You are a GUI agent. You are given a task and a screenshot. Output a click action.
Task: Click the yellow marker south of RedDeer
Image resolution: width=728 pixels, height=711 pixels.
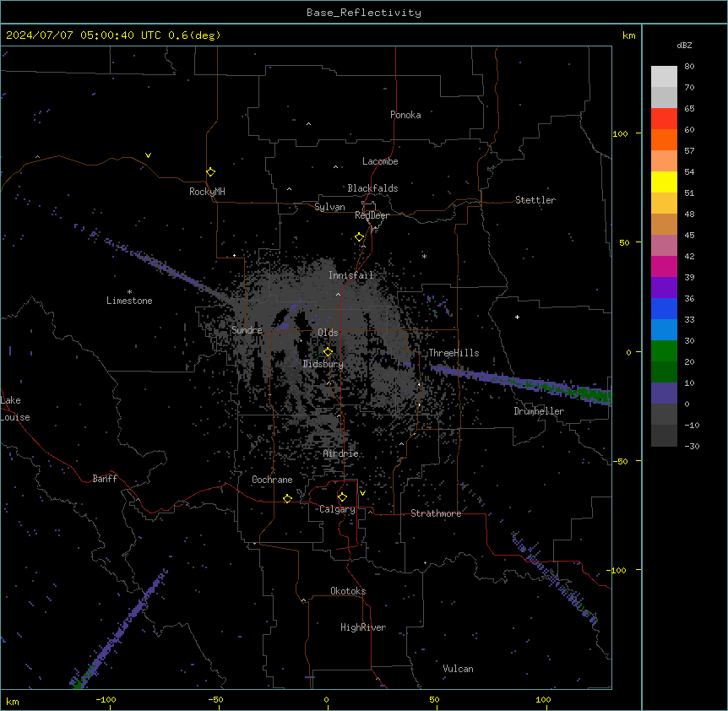(x=360, y=237)
